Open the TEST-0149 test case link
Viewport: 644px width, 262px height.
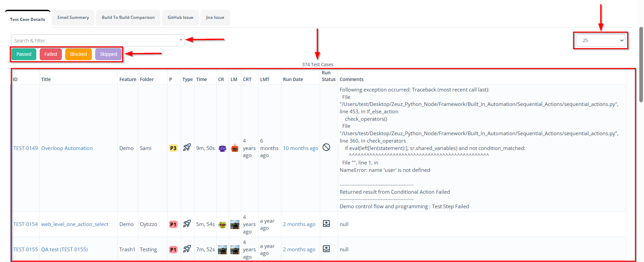[x=26, y=148]
